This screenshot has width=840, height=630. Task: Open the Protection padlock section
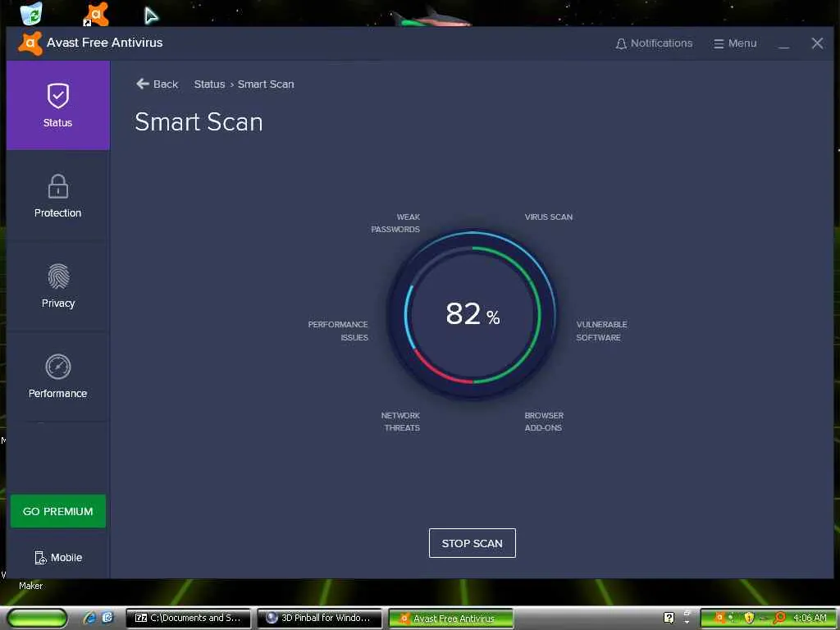[x=58, y=195]
